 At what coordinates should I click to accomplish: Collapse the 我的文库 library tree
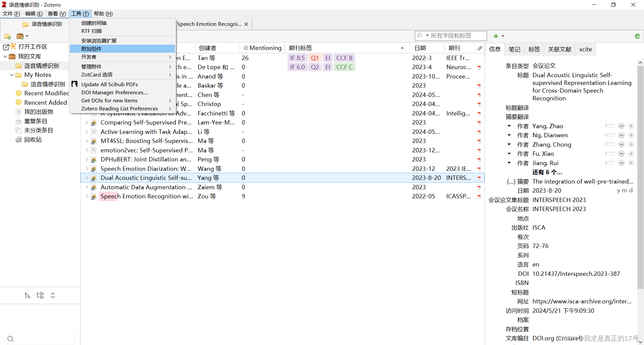pos(5,56)
